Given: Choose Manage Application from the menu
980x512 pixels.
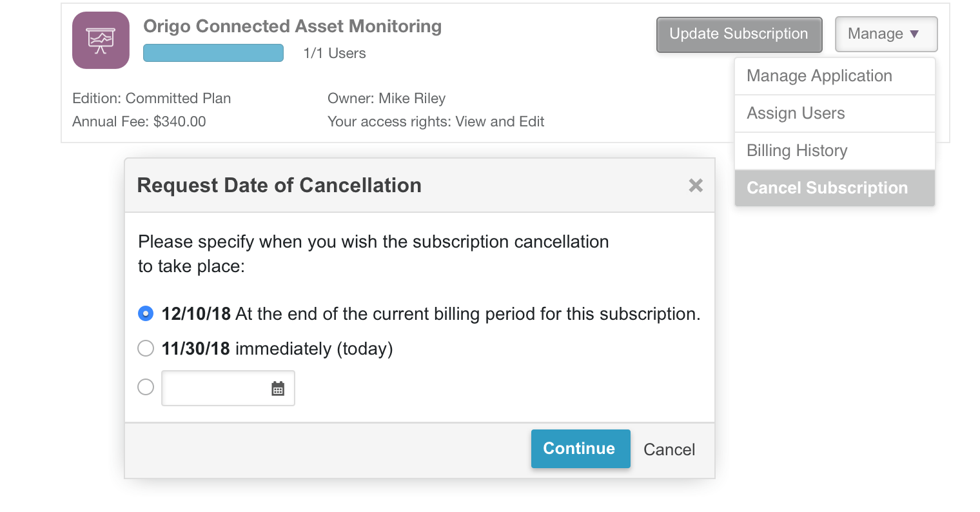Looking at the screenshot, I should click(x=834, y=76).
